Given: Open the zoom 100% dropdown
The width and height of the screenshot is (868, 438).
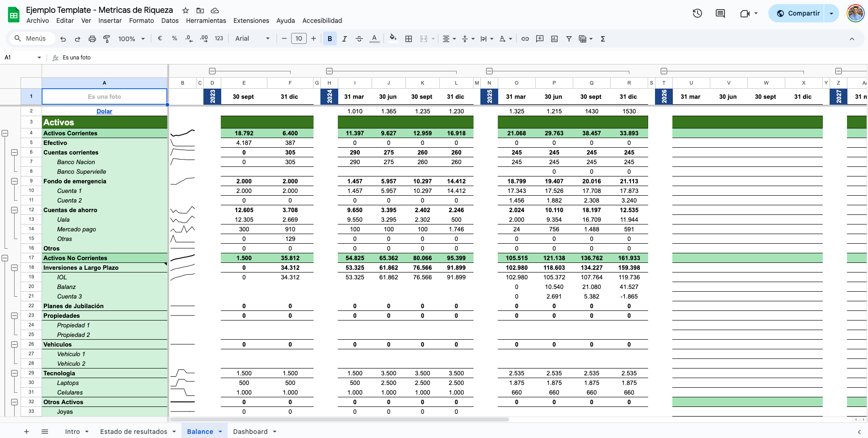Looking at the screenshot, I should point(131,39).
